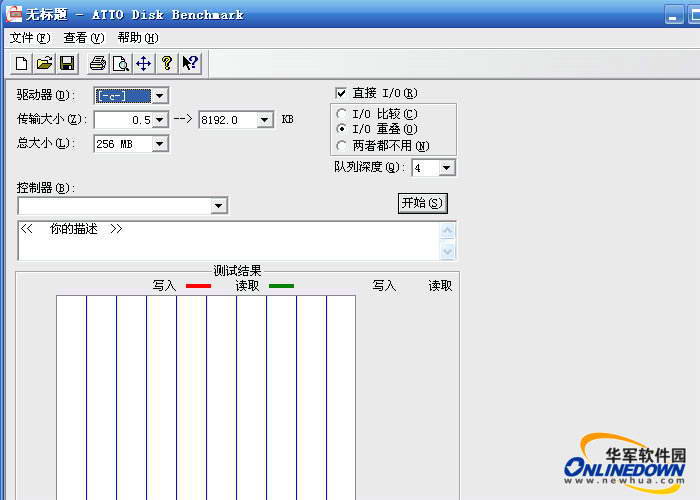Open the 总大小 256 MB dropdown
This screenshot has height=500, width=700.
pos(159,144)
